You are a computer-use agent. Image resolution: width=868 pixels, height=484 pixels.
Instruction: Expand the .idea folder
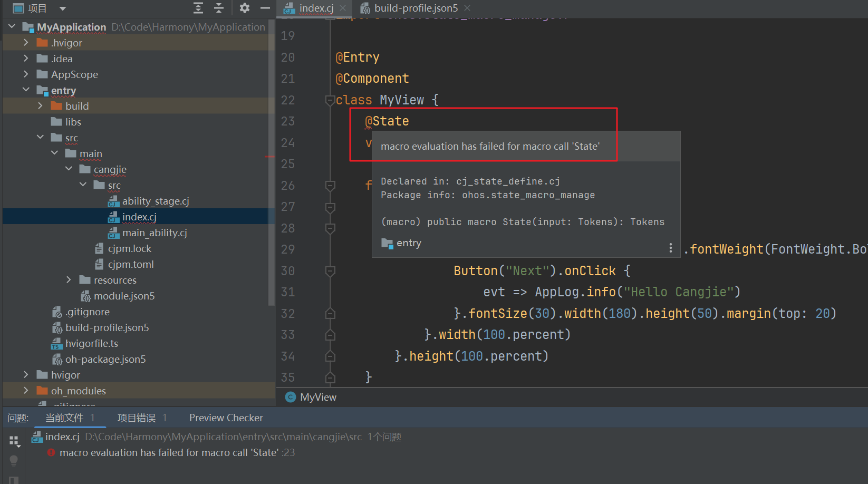[x=26, y=58]
